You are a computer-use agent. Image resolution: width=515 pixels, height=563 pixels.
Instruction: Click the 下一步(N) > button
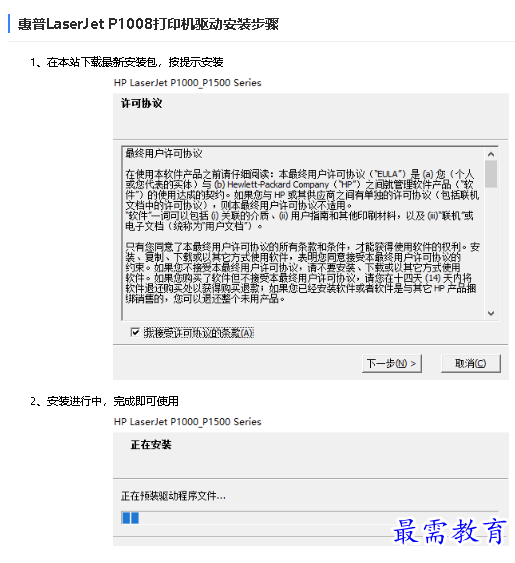coord(391,364)
